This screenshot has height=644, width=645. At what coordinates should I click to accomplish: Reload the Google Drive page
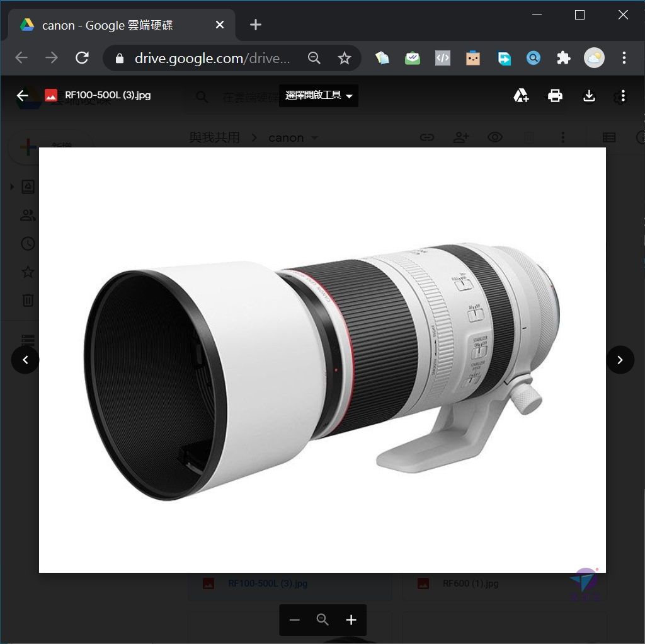coord(83,57)
